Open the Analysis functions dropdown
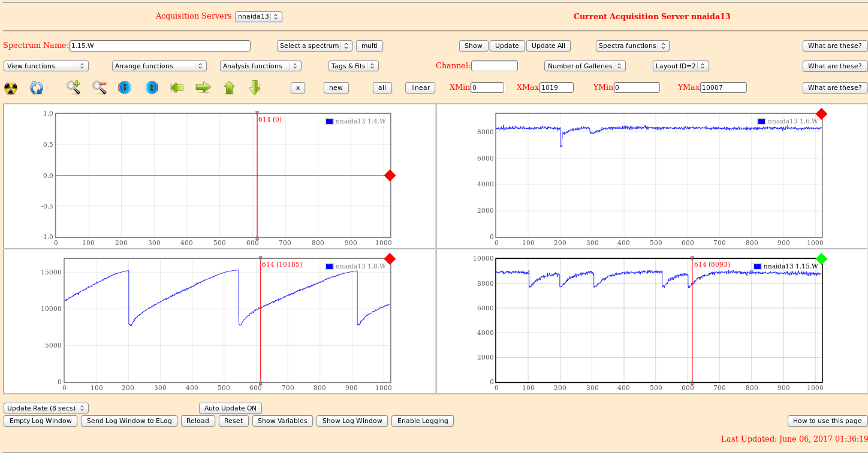The height and width of the screenshot is (453, 868). 261,66
